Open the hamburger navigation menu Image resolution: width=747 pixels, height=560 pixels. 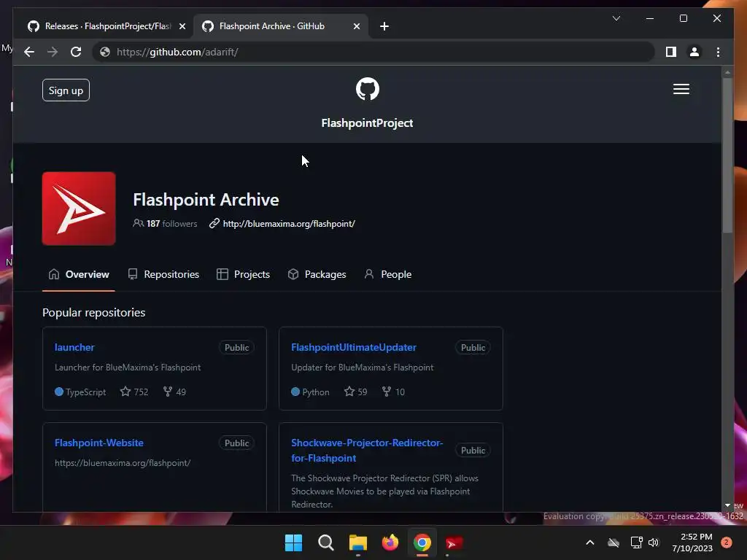pyautogui.click(x=681, y=89)
